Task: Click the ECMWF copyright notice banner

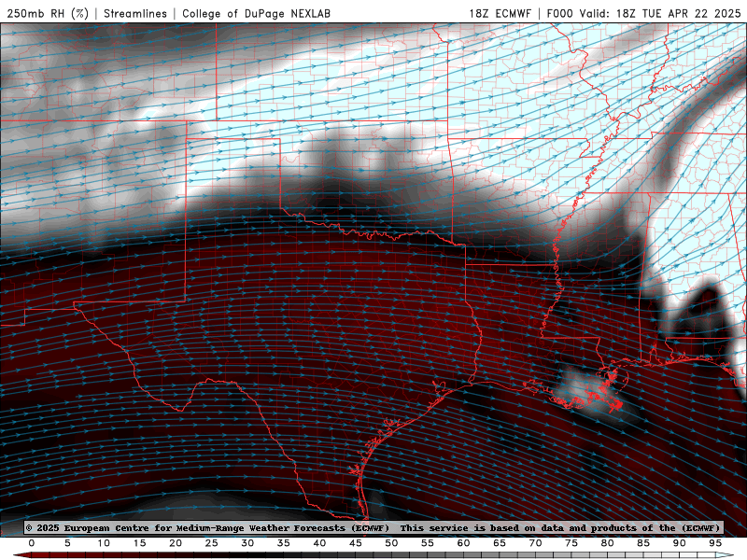Action: tap(373, 527)
